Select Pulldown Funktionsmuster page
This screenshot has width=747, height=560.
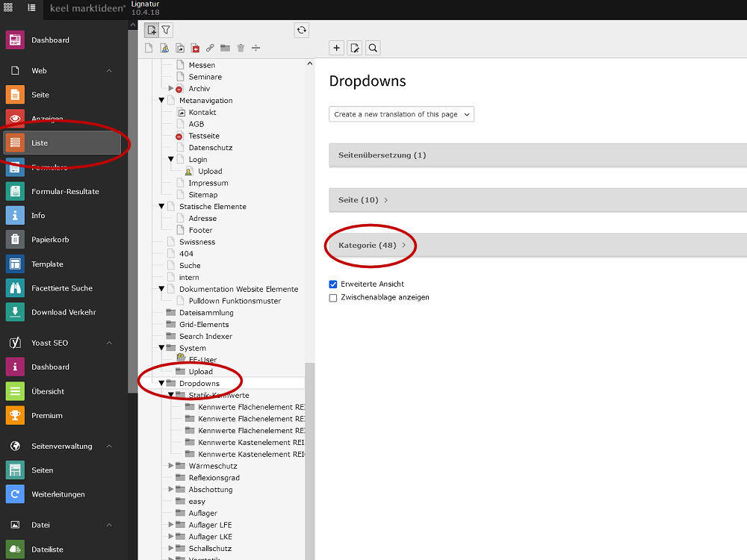pyautogui.click(x=235, y=301)
